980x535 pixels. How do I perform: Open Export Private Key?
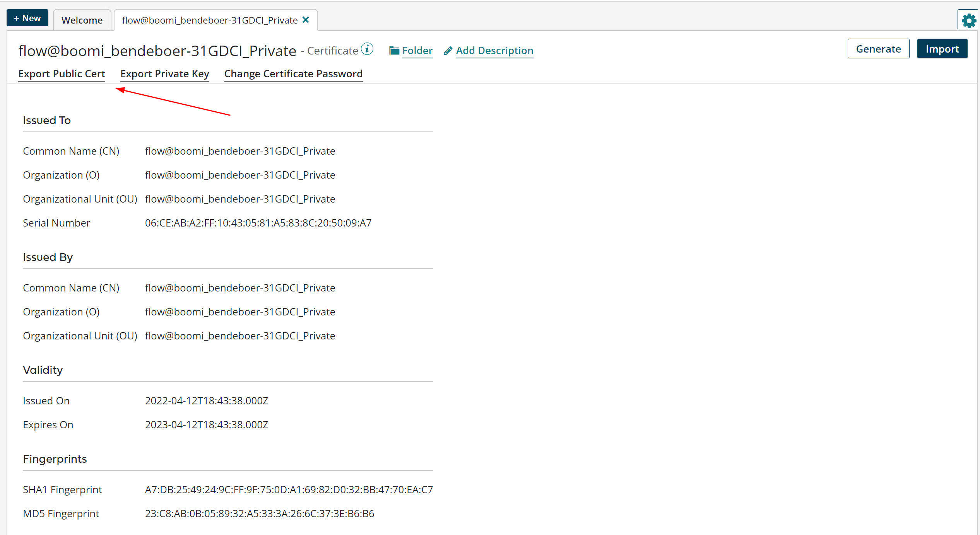coord(164,74)
